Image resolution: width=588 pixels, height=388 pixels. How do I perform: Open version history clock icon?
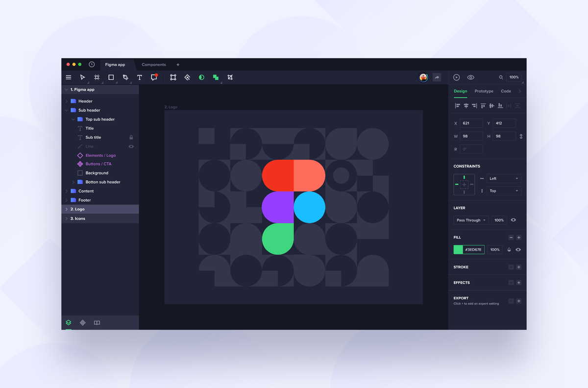click(x=92, y=65)
